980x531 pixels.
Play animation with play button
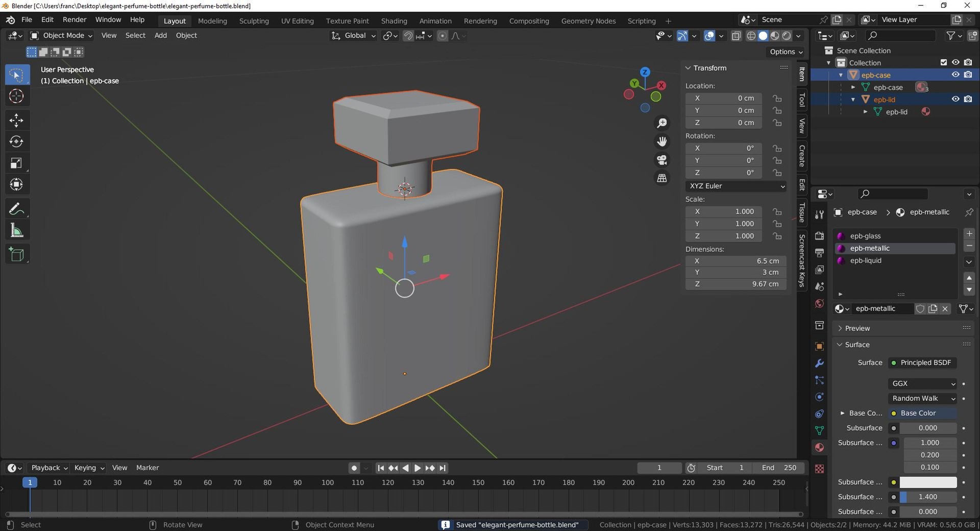point(418,468)
